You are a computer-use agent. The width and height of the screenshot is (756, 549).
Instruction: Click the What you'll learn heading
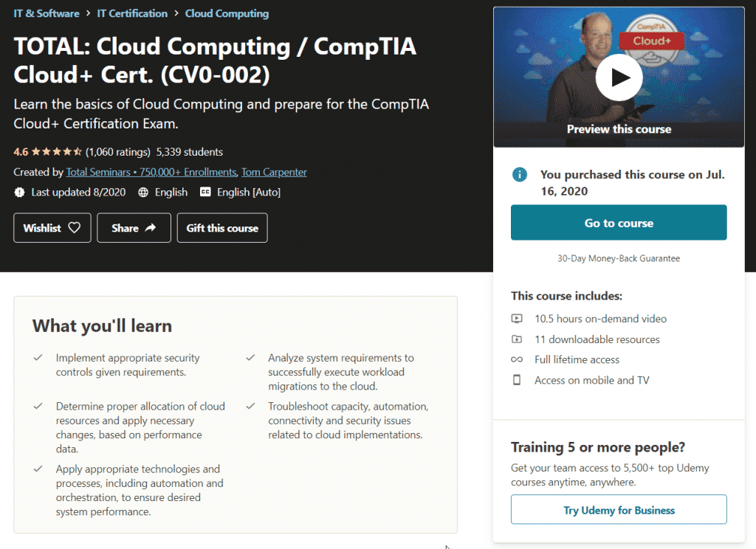click(102, 326)
